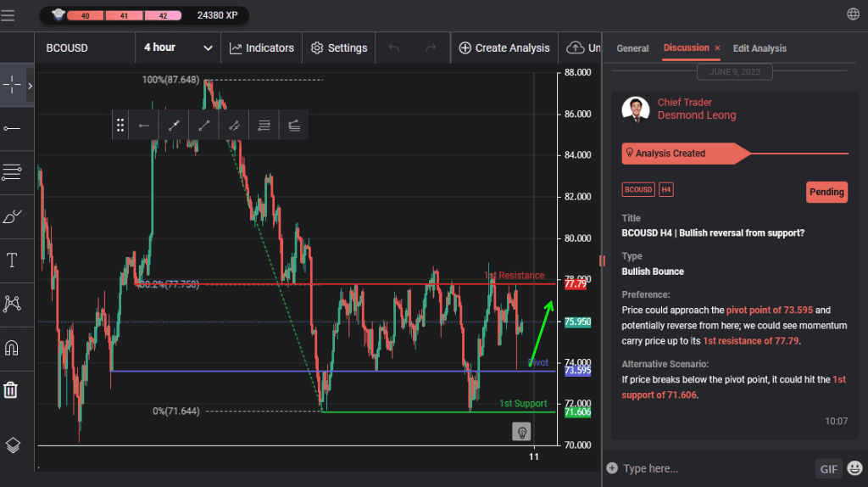The image size is (868, 487).
Task: Click the undo arrow
Action: 394,48
